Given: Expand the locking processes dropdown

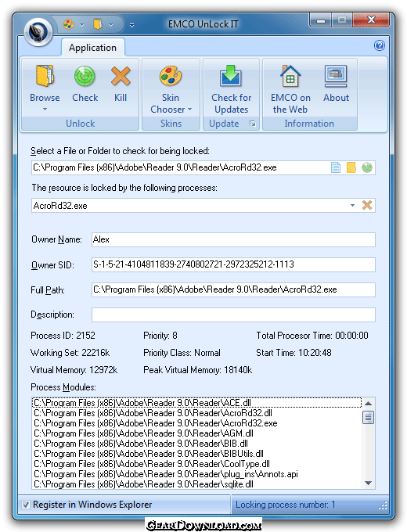Looking at the screenshot, I should 352,205.
